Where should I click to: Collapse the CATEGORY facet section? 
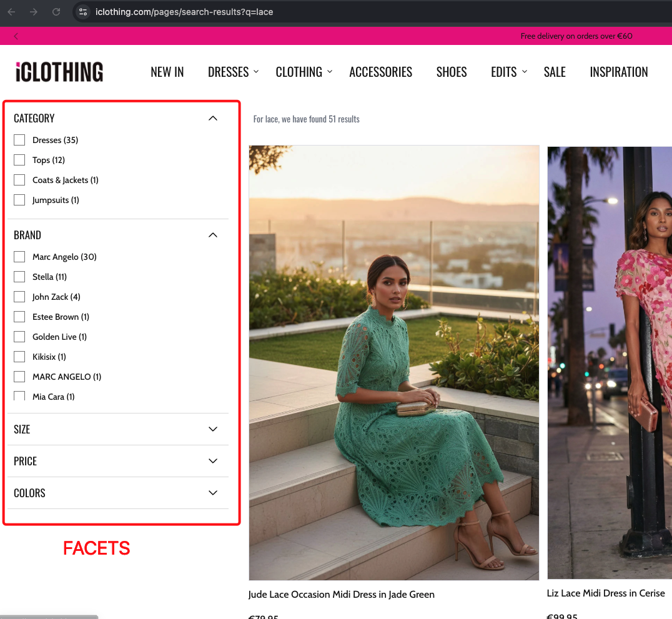[212, 118]
